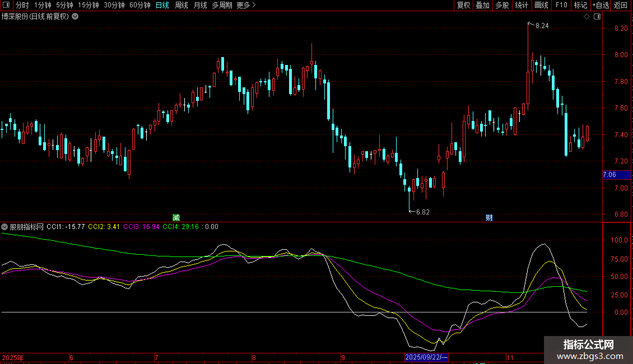This screenshot has width=633, height=364.
Task: Select the 60分钟 period tab
Action: point(139,5)
